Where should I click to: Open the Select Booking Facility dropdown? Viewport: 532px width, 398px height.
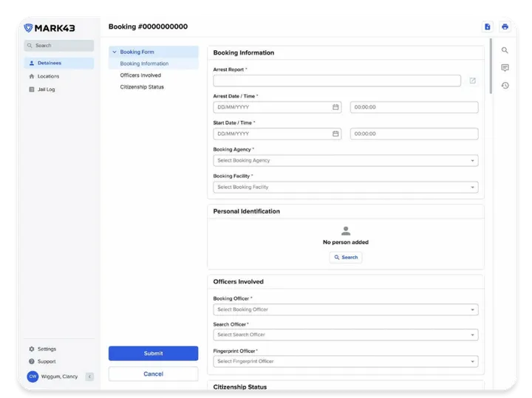pos(346,187)
